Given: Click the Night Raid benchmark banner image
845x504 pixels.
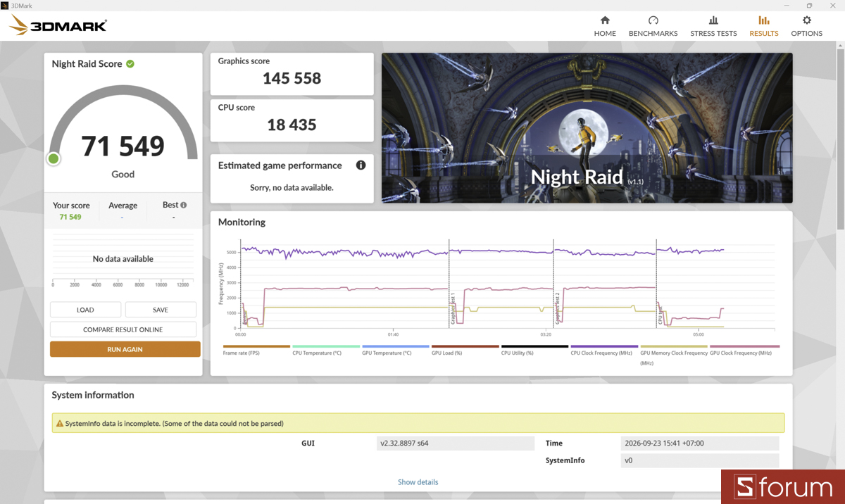Looking at the screenshot, I should 587,128.
